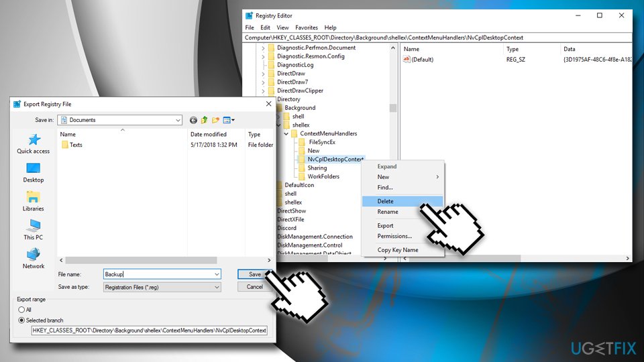
Task: Open the File menu in Registry Editor
Action: (x=250, y=27)
